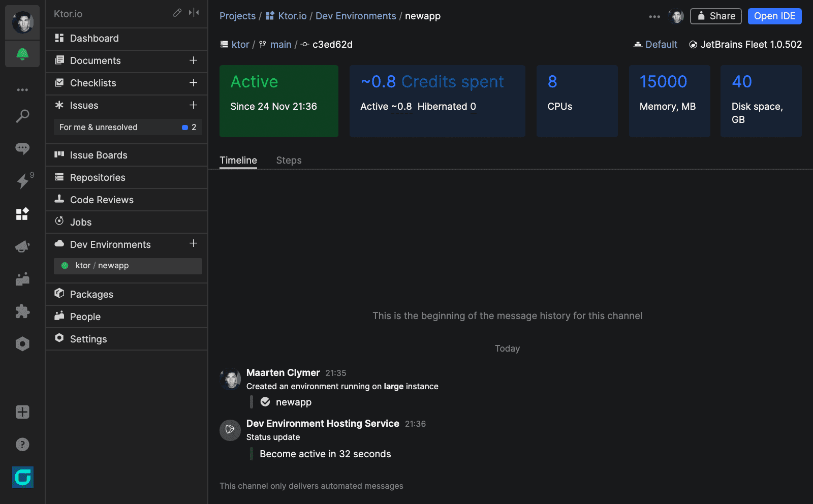Screen dimensions: 813x504
Task: Click the Active status card
Action: (279, 101)
